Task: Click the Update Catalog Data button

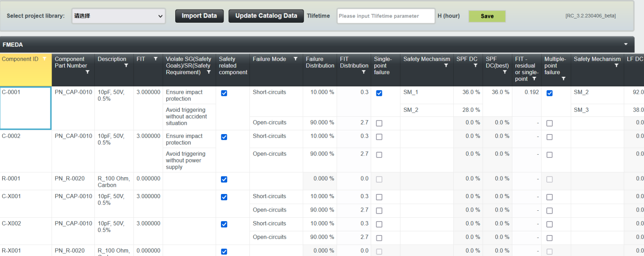Action: (x=266, y=16)
